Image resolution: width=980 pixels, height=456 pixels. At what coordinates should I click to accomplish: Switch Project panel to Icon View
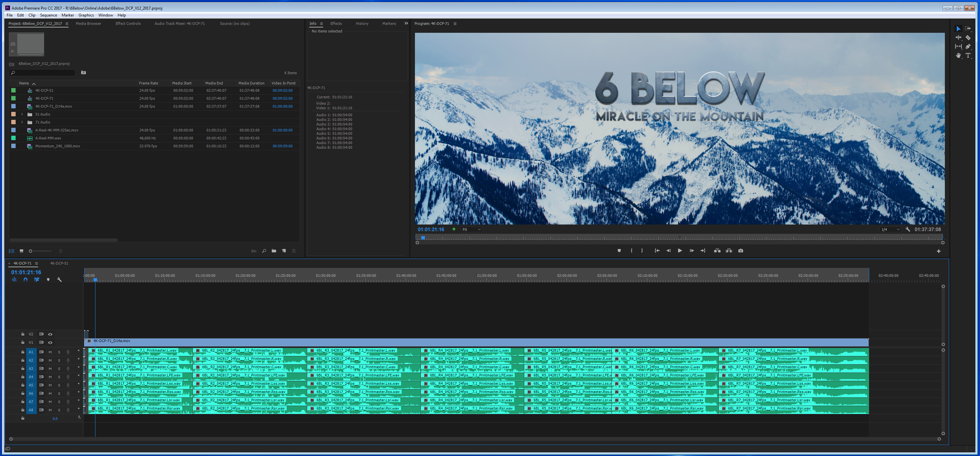[21, 251]
